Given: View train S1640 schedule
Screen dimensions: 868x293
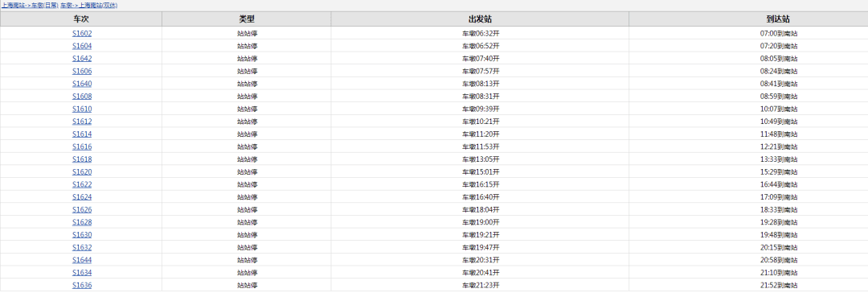Looking at the screenshot, I should [x=82, y=84].
